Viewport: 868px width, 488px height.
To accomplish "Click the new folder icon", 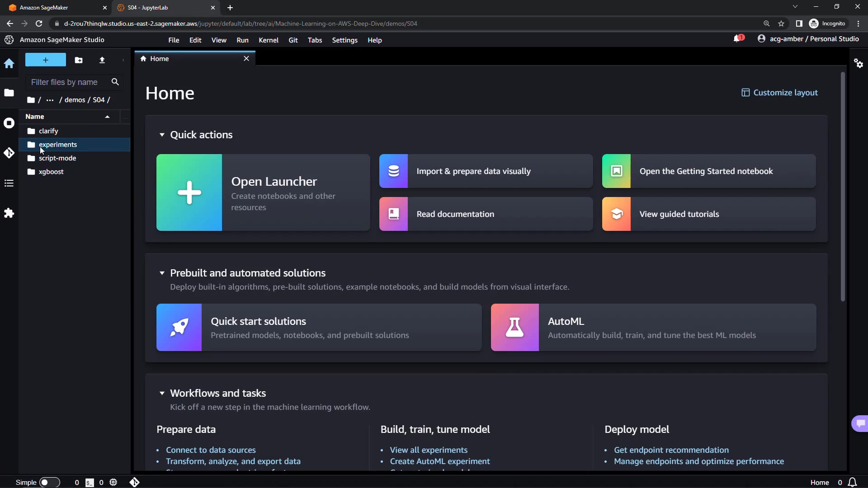I will tap(79, 60).
